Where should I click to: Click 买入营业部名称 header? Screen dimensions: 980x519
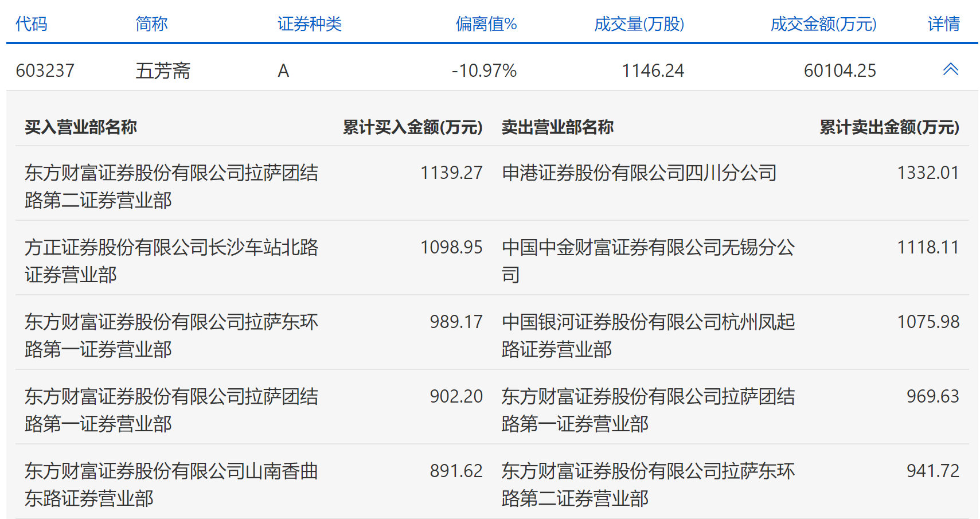point(81,127)
